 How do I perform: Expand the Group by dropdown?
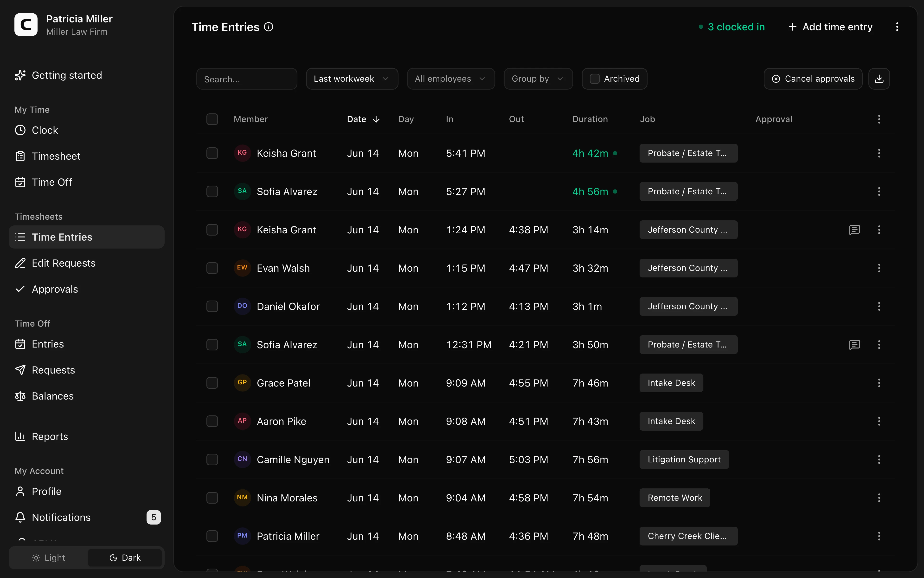point(538,79)
